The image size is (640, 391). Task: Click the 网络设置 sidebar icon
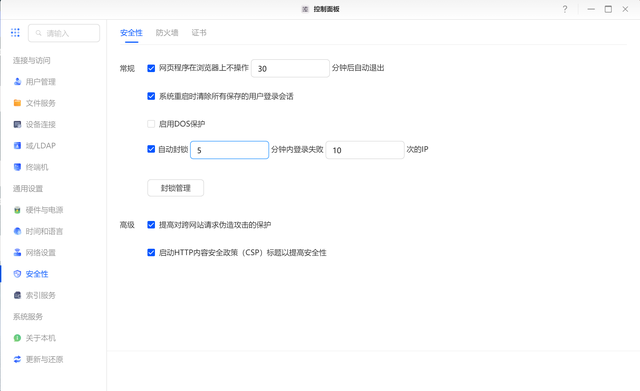pyautogui.click(x=17, y=253)
